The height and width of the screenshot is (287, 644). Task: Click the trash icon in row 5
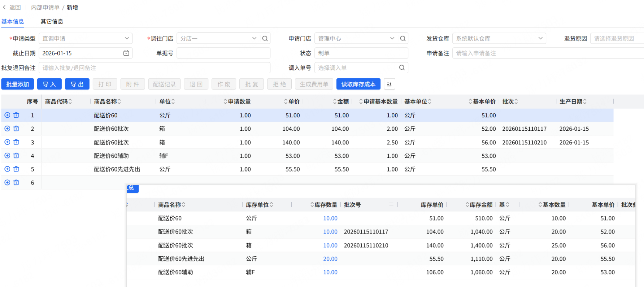[x=16, y=169]
